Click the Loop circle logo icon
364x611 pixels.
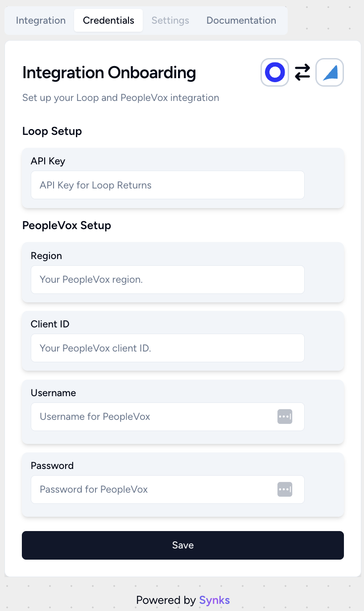[275, 72]
